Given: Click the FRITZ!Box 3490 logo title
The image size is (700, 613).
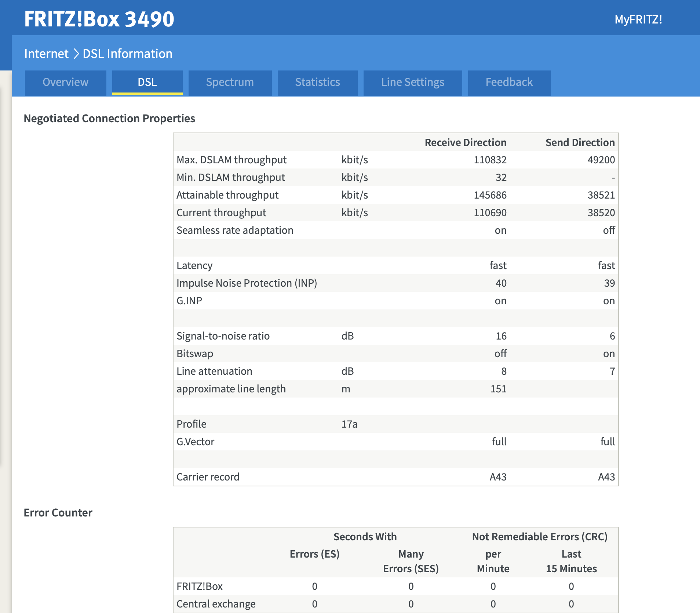Looking at the screenshot, I should (x=99, y=19).
